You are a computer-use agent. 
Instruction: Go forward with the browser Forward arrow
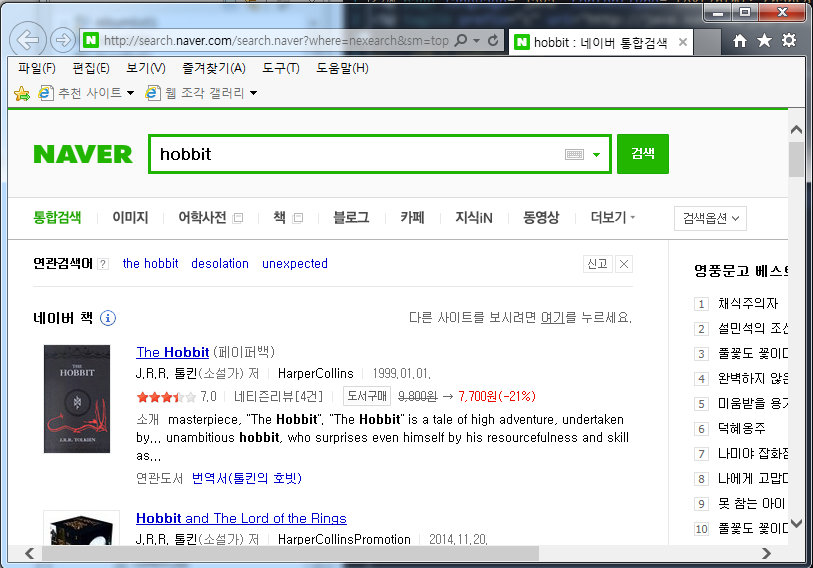(63, 40)
